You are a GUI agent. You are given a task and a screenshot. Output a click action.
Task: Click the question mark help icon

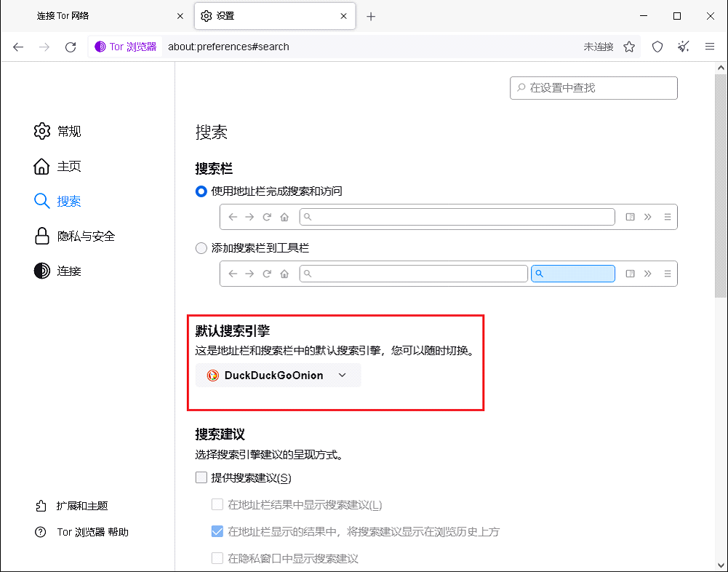coord(41,533)
